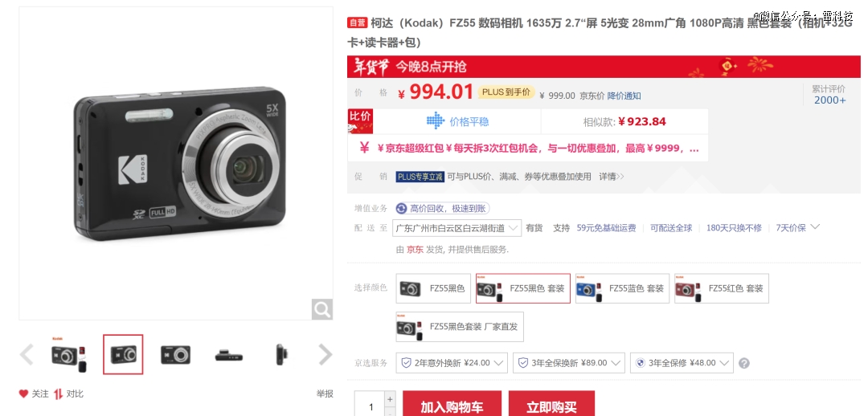The height and width of the screenshot is (416, 868).
Task: Expand 2年意外换新 ¥24.00 dropdown
Action: (x=452, y=363)
